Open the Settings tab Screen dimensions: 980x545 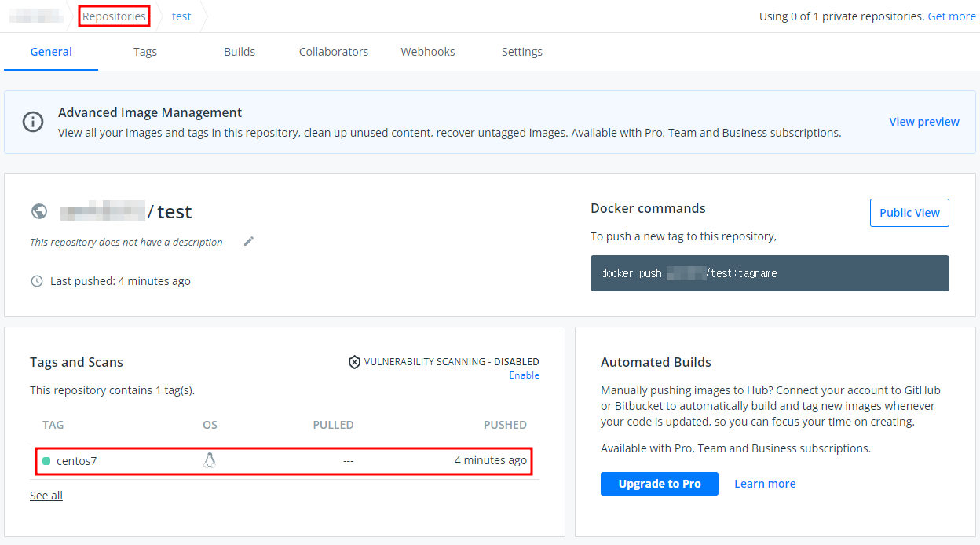pos(522,52)
